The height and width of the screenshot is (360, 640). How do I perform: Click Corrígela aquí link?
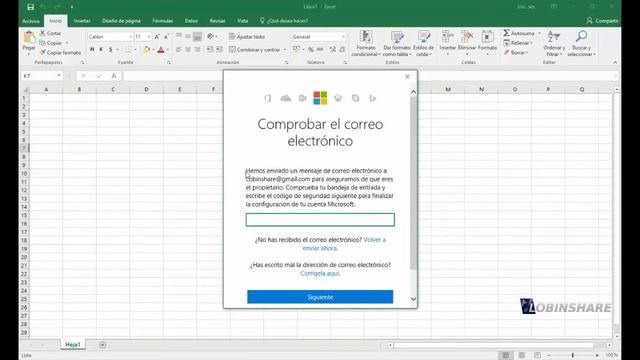pyautogui.click(x=320, y=273)
